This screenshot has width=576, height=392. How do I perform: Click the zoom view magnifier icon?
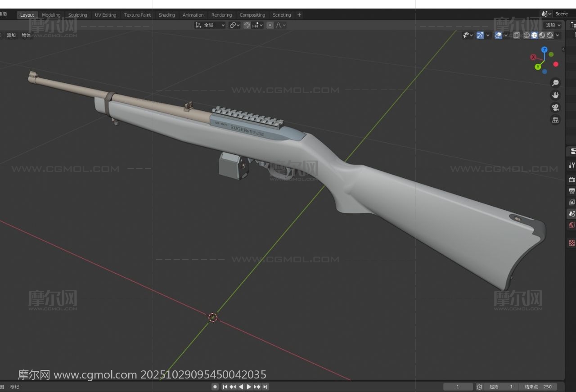pos(555,83)
